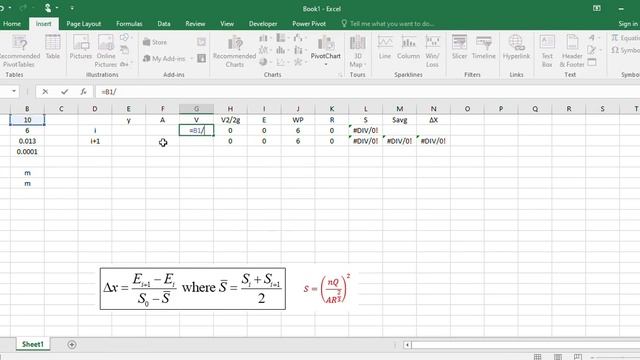The image size is (640, 360).
Task: Insert a Hyperlink
Action: (516, 47)
